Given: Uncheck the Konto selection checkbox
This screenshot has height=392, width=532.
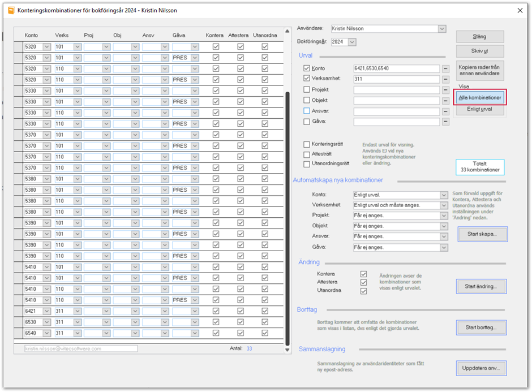Looking at the screenshot, I should pyautogui.click(x=307, y=68).
